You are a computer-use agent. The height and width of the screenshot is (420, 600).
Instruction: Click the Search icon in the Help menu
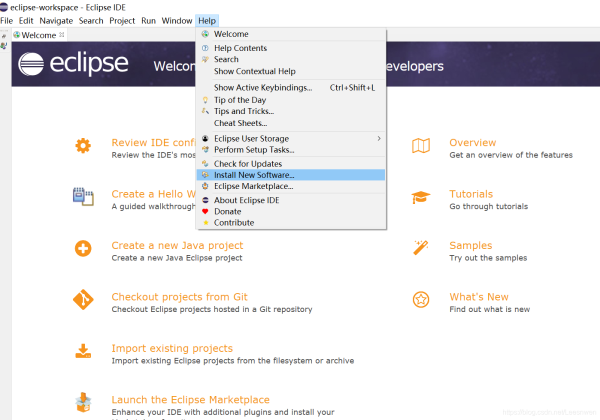tap(205, 59)
